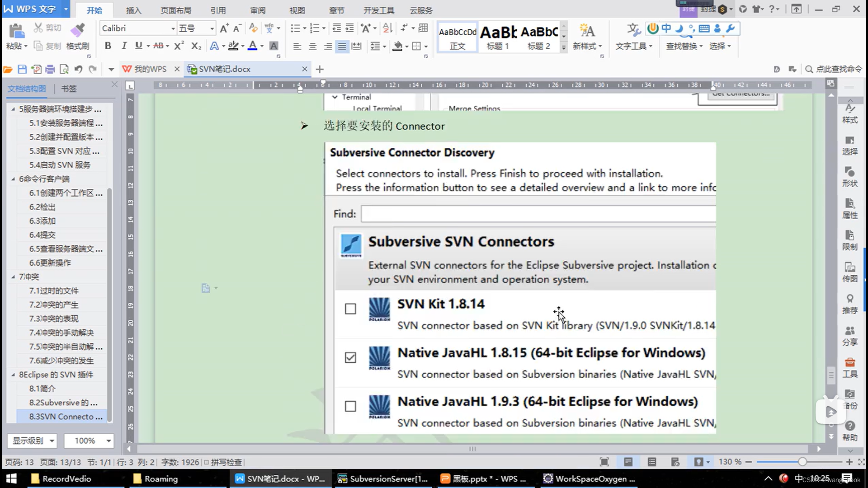Viewport: 868px width, 488px height.
Task: Toggle character shading A icon
Action: [274, 46]
